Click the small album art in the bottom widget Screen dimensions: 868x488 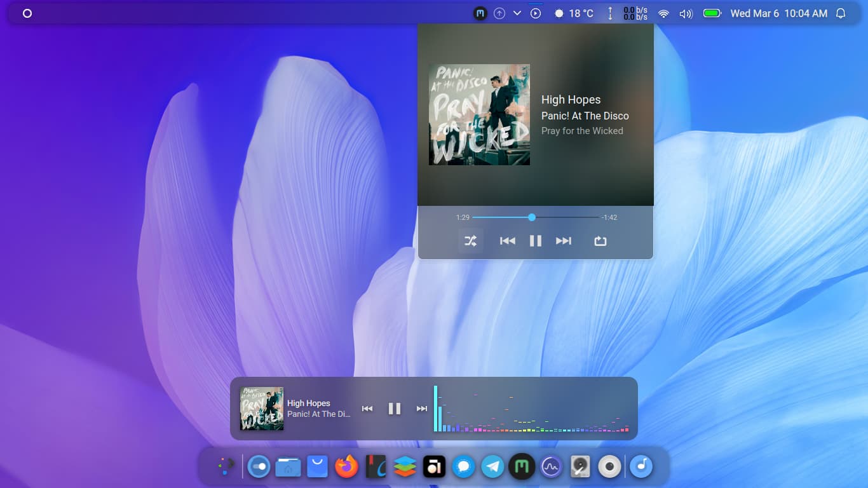(262, 409)
